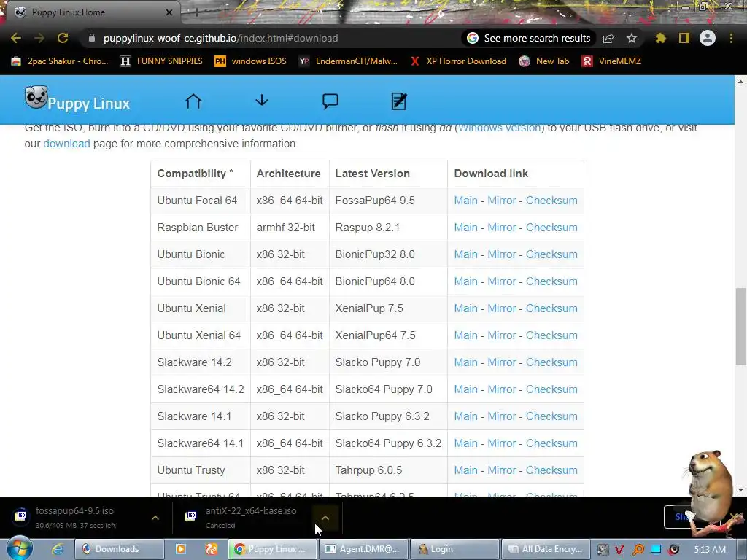
Task: Open the 2pac Shakur bookmark
Action: (x=60, y=61)
